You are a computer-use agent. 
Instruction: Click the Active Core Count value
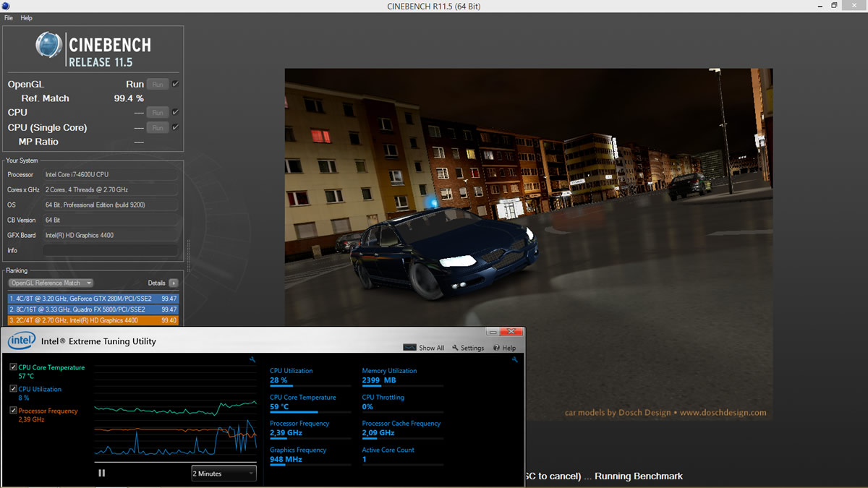(365, 459)
